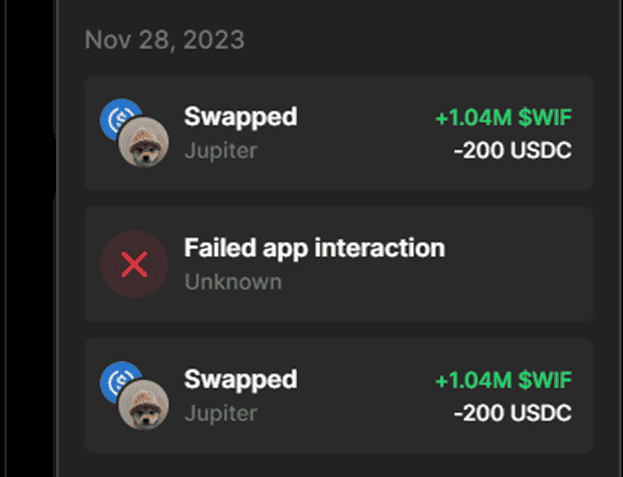Click the red X failed icon

pos(133,265)
